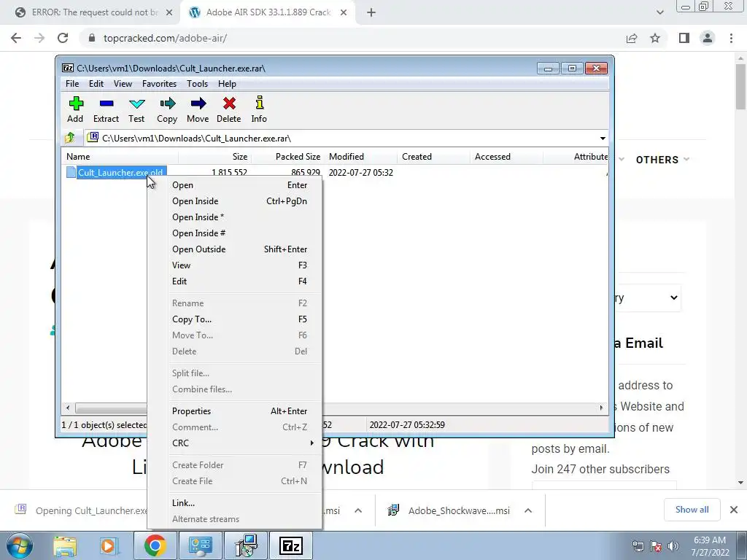Open Windows Explorer from taskbar
The height and width of the screenshot is (560, 747).
(x=65, y=545)
